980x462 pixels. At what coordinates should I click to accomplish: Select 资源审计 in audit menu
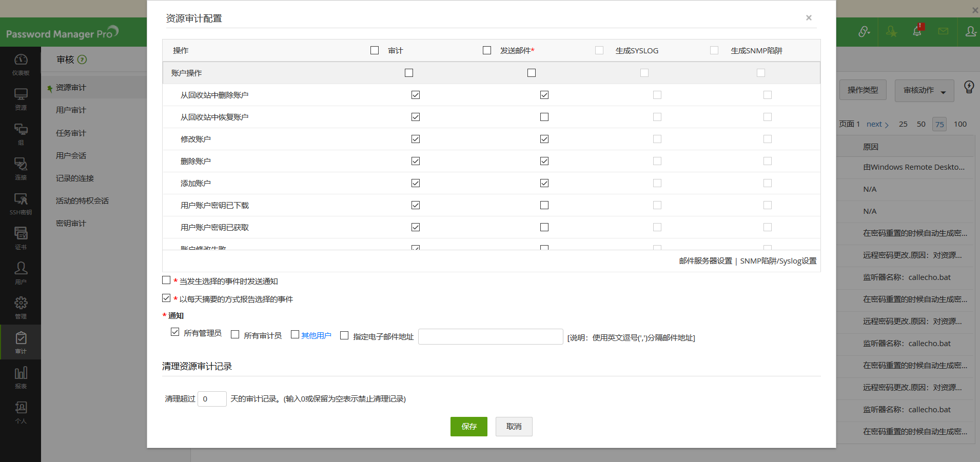tap(71, 88)
